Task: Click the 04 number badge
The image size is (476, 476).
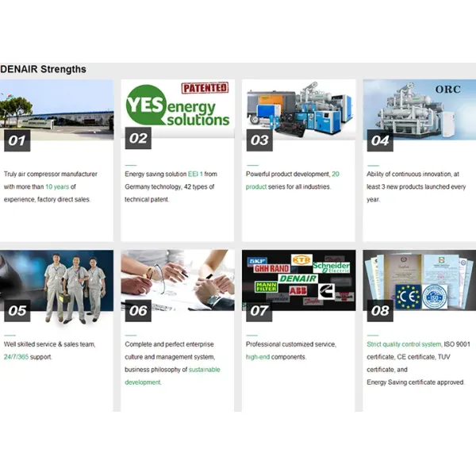Action: coord(381,140)
